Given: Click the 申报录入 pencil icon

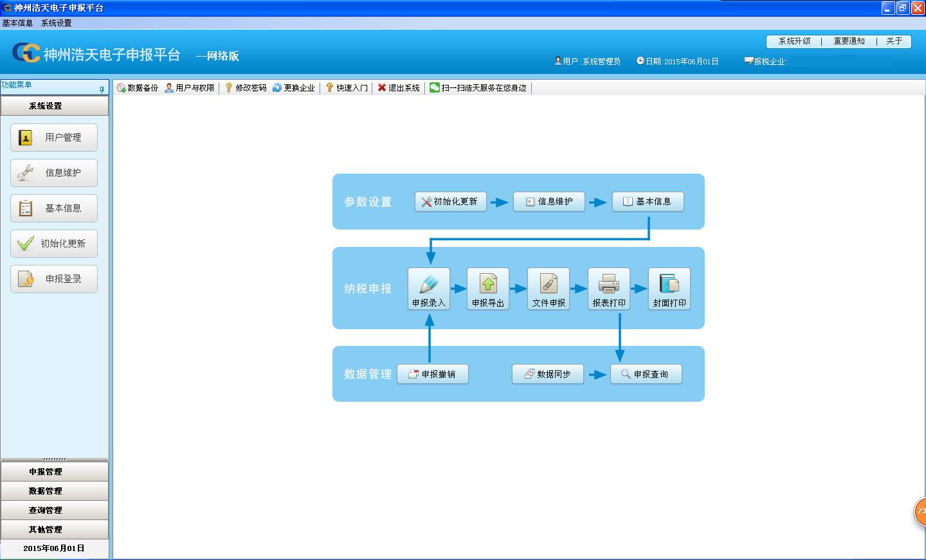Looking at the screenshot, I should [x=428, y=284].
